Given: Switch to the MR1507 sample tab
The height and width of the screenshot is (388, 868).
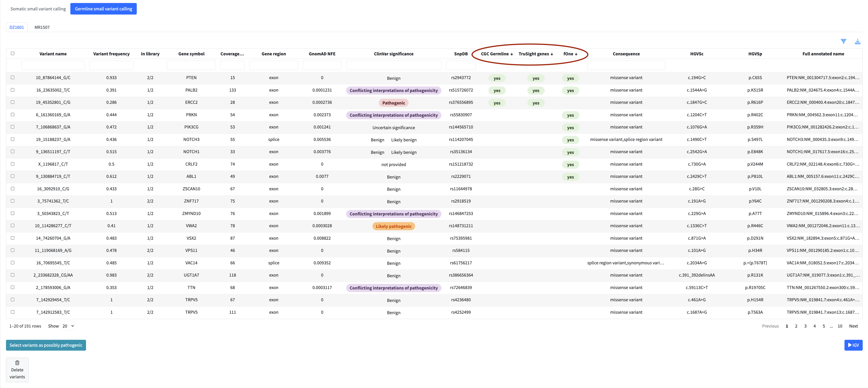Looking at the screenshot, I should coord(42,27).
